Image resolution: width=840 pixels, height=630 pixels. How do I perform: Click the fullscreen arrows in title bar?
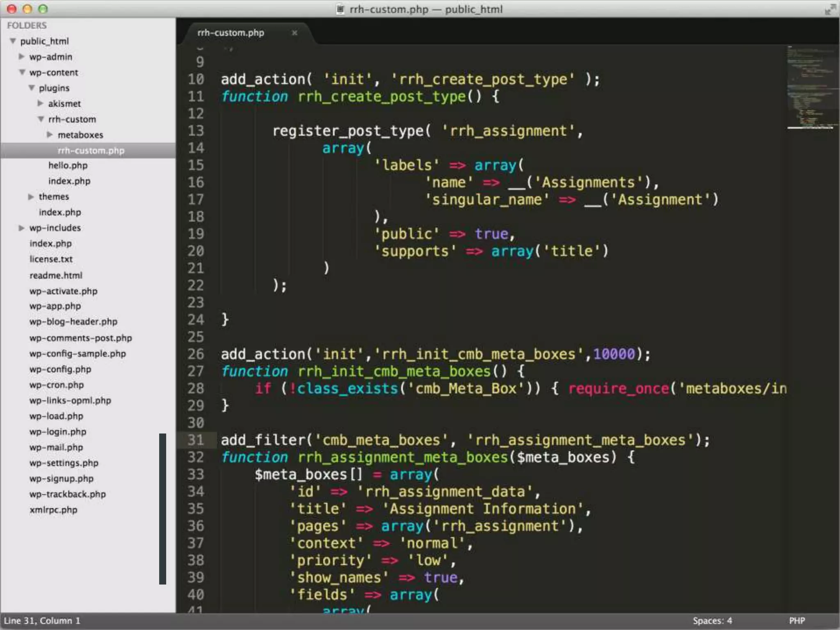click(830, 9)
